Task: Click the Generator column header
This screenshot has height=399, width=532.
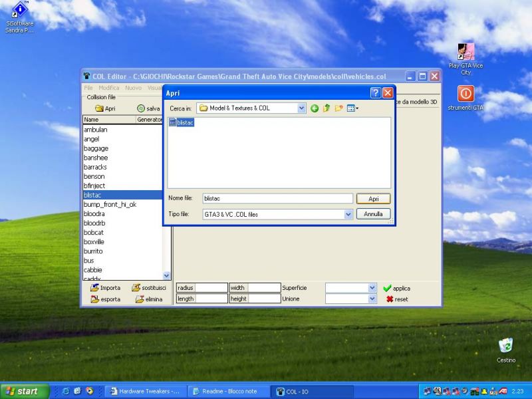Action: coord(149,120)
